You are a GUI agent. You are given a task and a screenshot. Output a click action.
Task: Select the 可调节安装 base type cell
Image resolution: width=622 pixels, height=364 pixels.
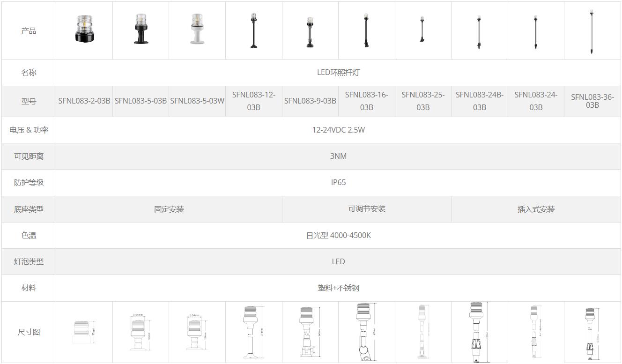point(366,209)
